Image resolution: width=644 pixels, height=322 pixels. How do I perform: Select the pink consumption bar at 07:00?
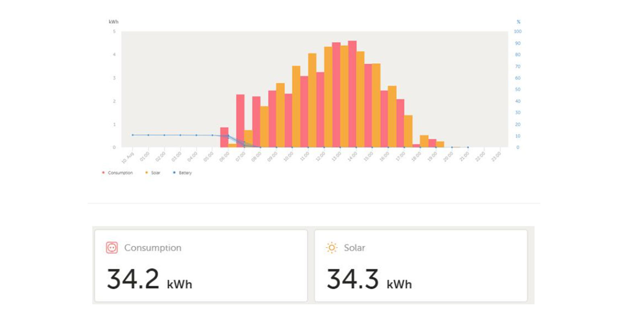(x=240, y=121)
